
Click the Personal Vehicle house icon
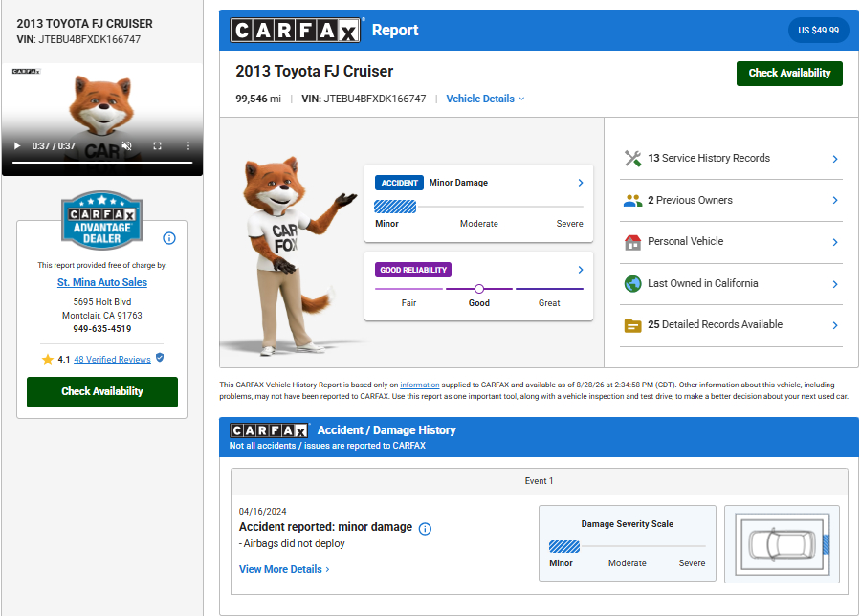[x=632, y=242]
